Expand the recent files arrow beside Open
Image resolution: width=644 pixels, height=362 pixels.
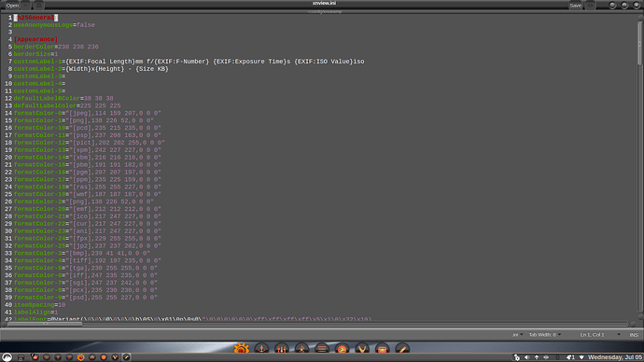coord(26,6)
